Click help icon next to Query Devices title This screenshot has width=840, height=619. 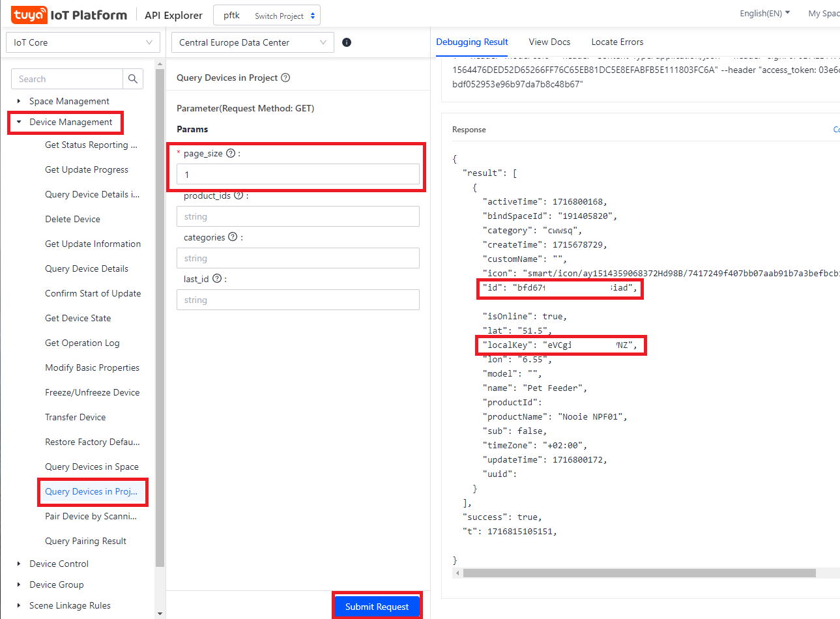(x=285, y=78)
